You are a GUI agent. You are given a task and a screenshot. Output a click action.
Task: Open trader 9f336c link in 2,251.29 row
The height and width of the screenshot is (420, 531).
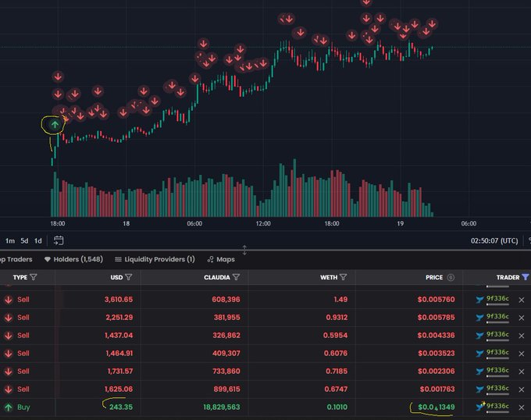(x=497, y=316)
